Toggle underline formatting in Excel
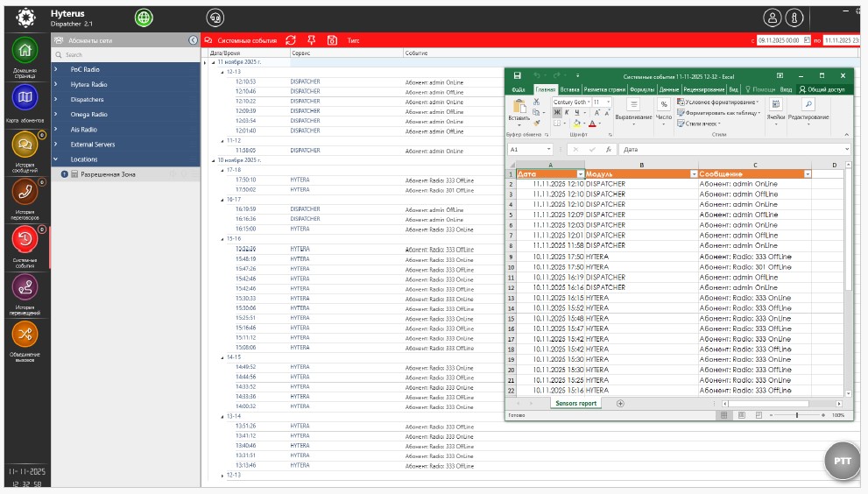 pos(577,112)
